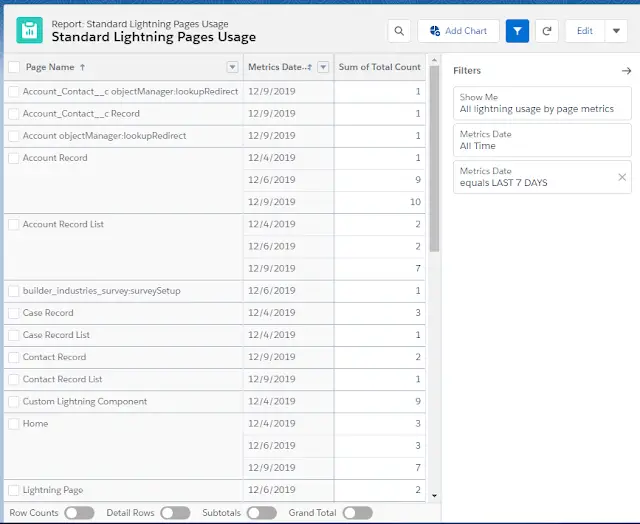This screenshot has width=640, height=524.
Task: Click the 'Filters' panel heading
Action: pyautogui.click(x=467, y=71)
